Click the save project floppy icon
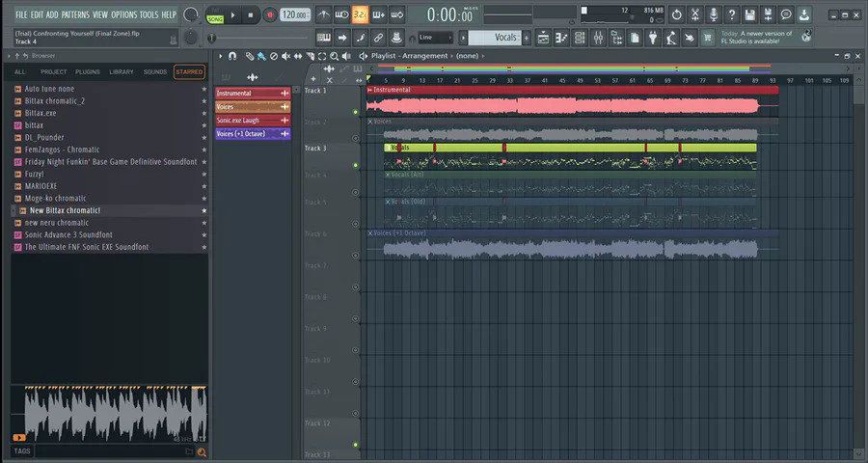 (x=749, y=15)
